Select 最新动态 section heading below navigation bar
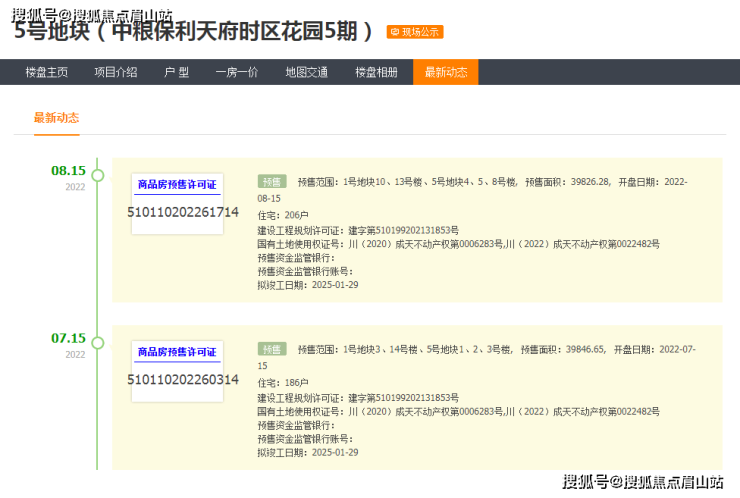This screenshot has height=498, width=740. coord(56,118)
